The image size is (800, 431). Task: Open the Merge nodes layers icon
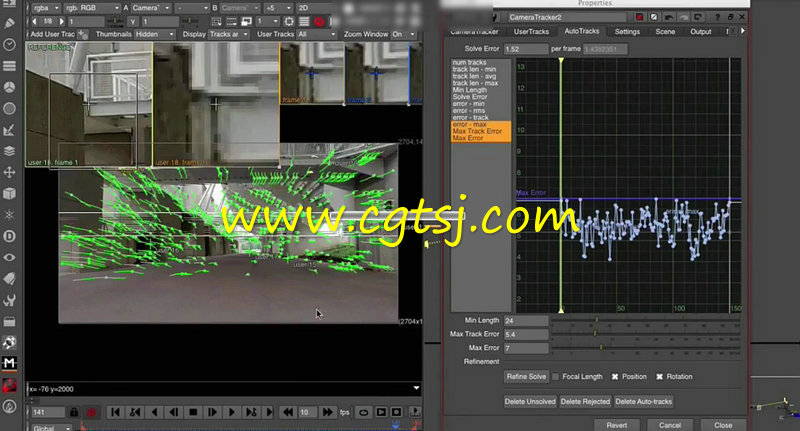click(9, 151)
